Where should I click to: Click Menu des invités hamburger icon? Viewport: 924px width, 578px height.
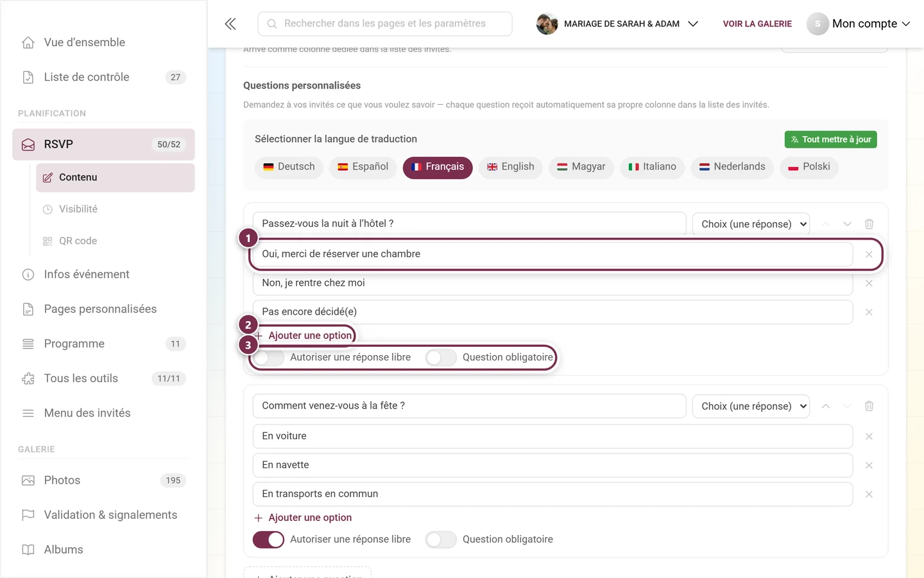click(x=28, y=413)
